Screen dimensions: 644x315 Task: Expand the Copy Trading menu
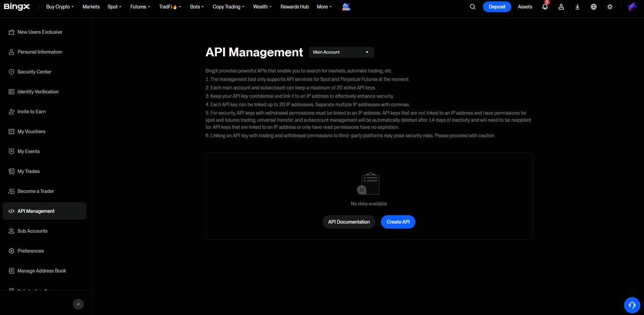click(228, 7)
